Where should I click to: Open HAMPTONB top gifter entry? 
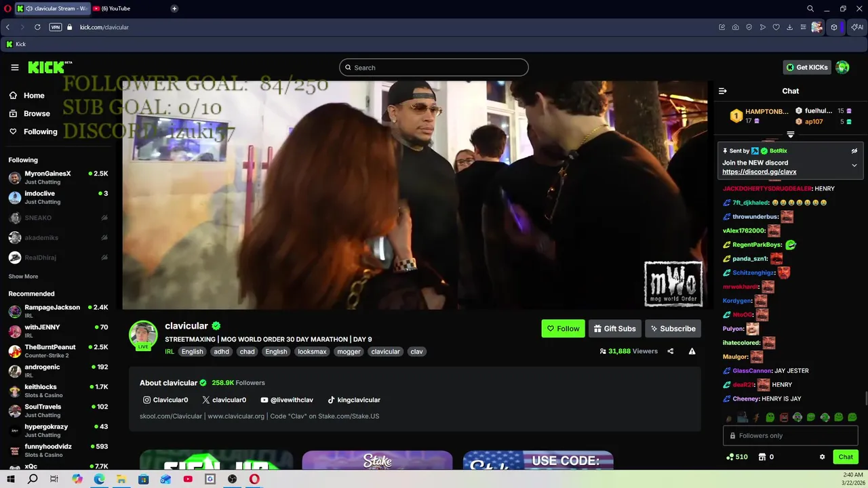759,116
